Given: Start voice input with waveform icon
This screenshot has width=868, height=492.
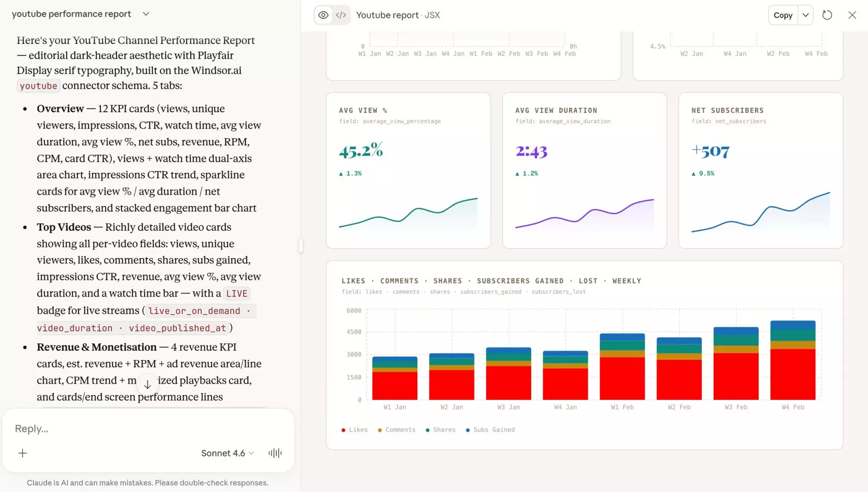Looking at the screenshot, I should (x=275, y=453).
